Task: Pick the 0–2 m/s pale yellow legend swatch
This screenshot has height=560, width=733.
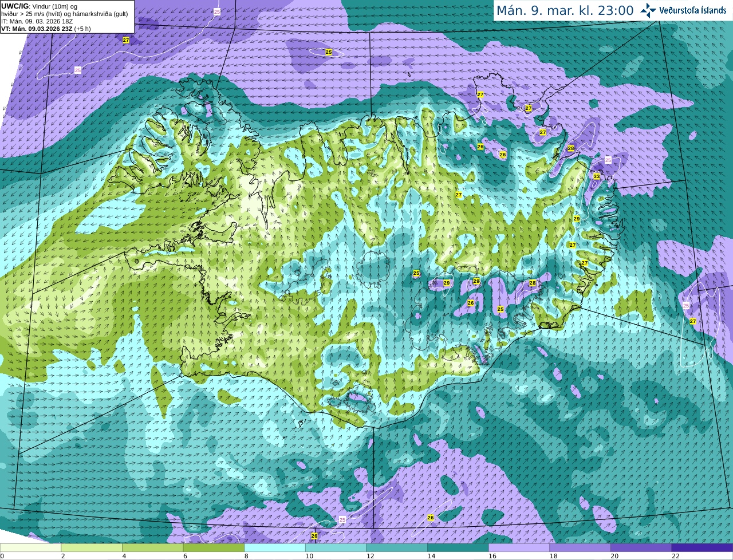Action: tap(30, 547)
